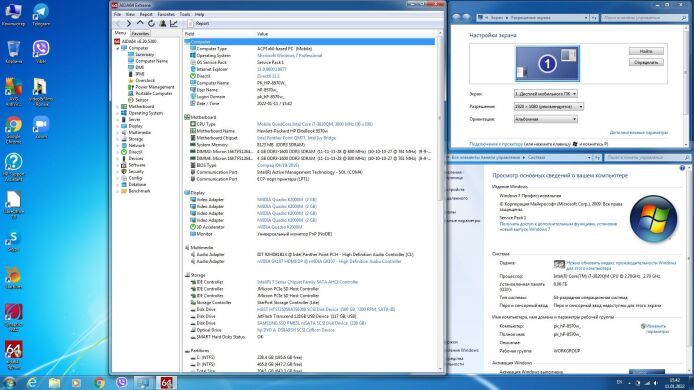This screenshot has height=390, width=694.
Task: Open the Tools menu in AIDA64
Action: tap(185, 14)
